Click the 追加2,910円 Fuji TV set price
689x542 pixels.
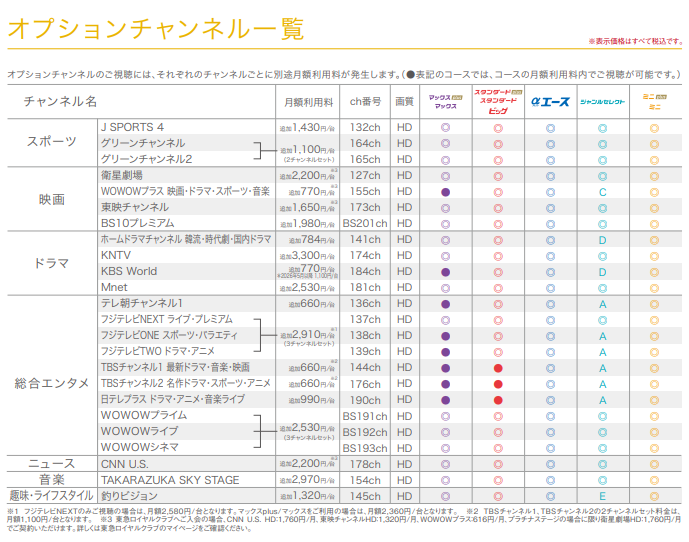[308, 337]
